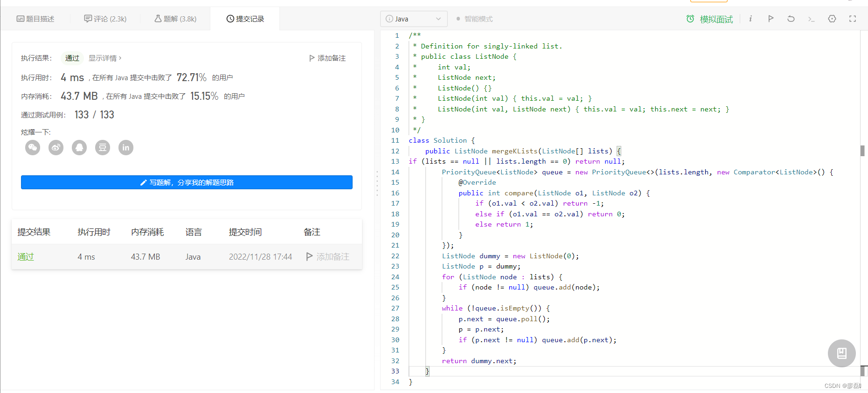Image resolution: width=868 pixels, height=393 pixels.
Task: Click the 内存消耗 column header
Action: point(147,232)
